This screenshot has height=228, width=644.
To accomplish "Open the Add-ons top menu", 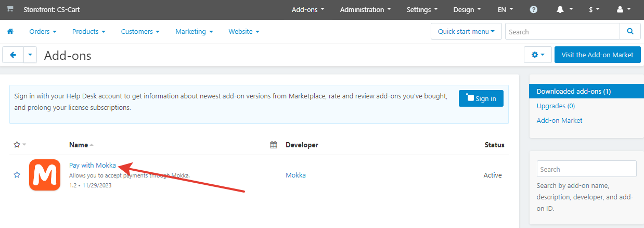I will [x=308, y=10].
